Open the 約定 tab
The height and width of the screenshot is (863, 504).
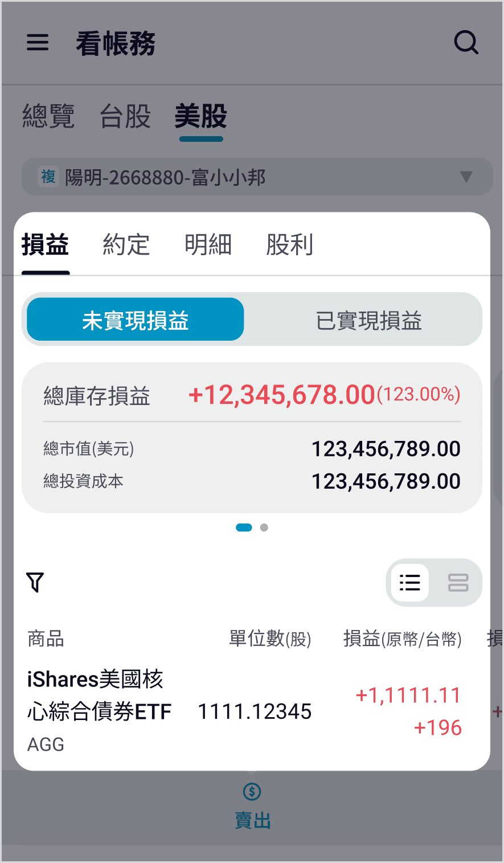pos(126,245)
